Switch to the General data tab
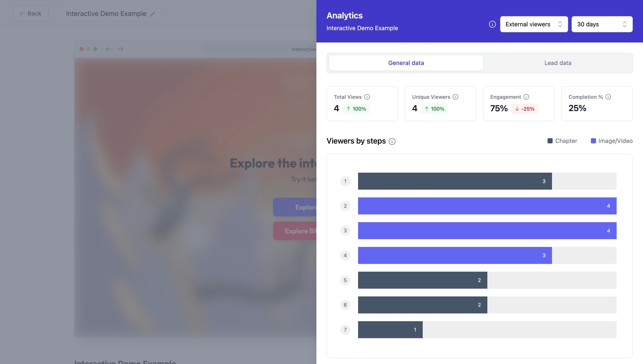The width and height of the screenshot is (643, 364). (406, 63)
